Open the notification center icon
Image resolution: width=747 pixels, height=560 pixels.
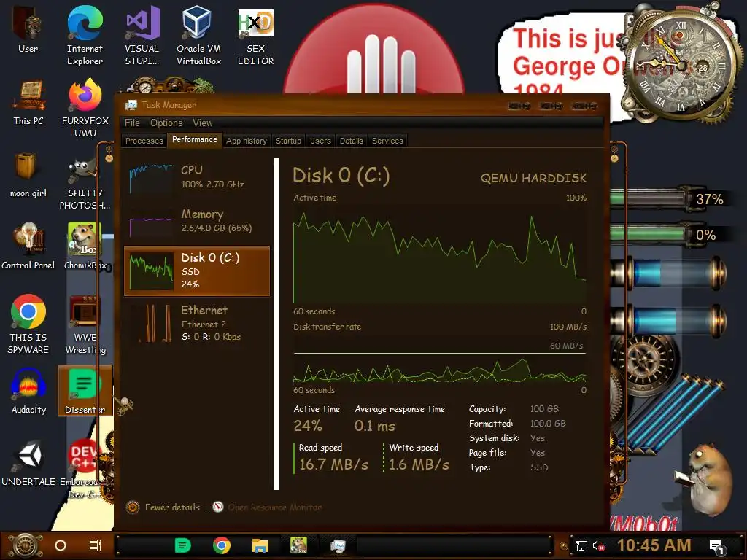tap(718, 547)
